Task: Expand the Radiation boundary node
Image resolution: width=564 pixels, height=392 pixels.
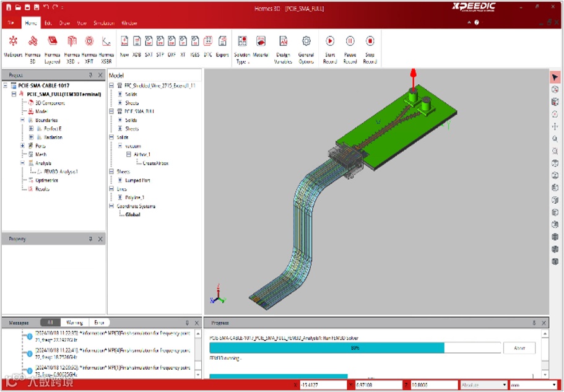Action: pyautogui.click(x=31, y=137)
